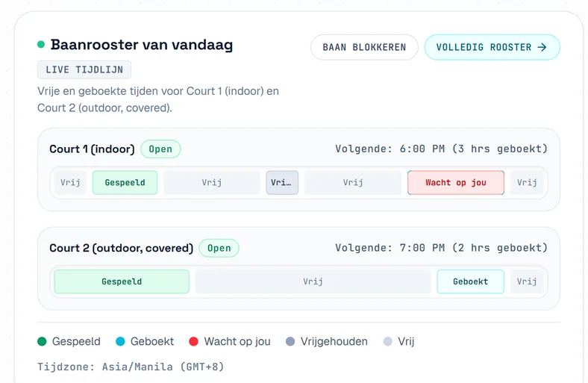Click the green Gespeeld legend swatch
588x383 pixels.
pyautogui.click(x=42, y=341)
